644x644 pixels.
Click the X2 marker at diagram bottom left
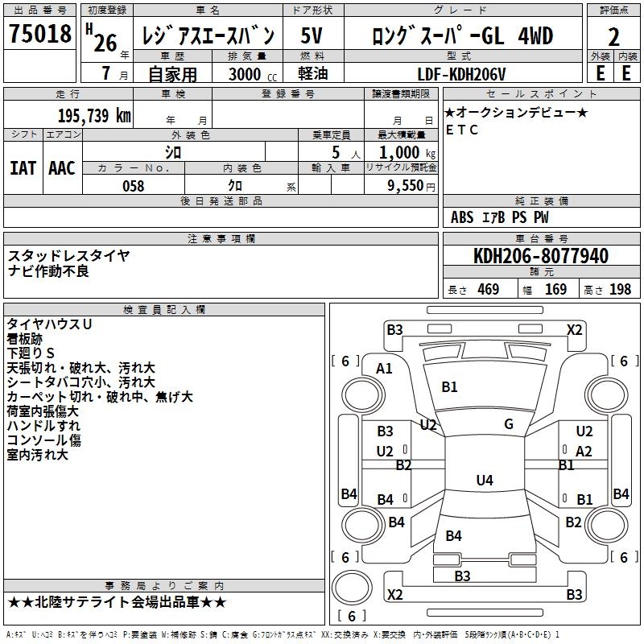395,595
